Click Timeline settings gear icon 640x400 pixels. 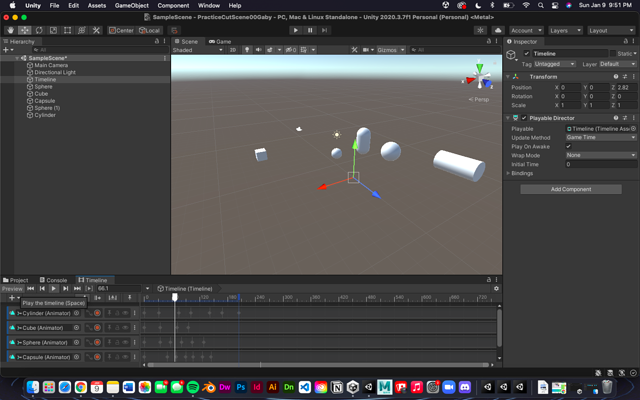tap(496, 289)
